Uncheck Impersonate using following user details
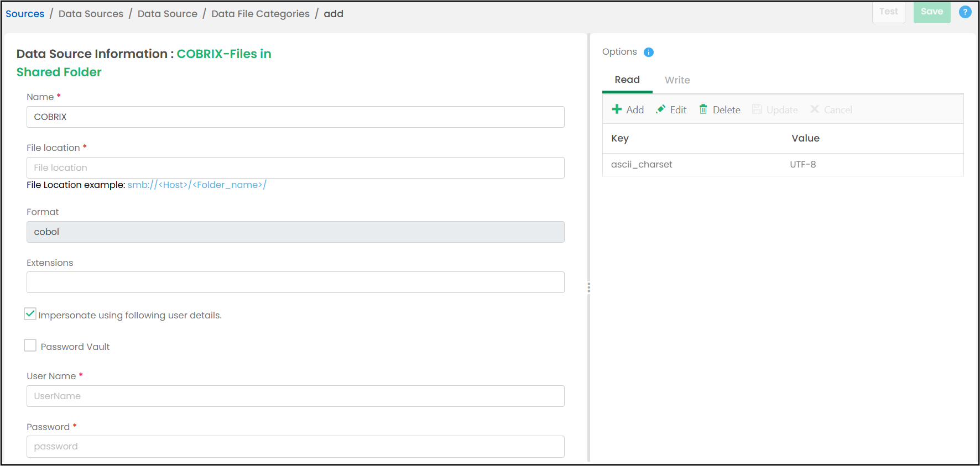 (30, 314)
